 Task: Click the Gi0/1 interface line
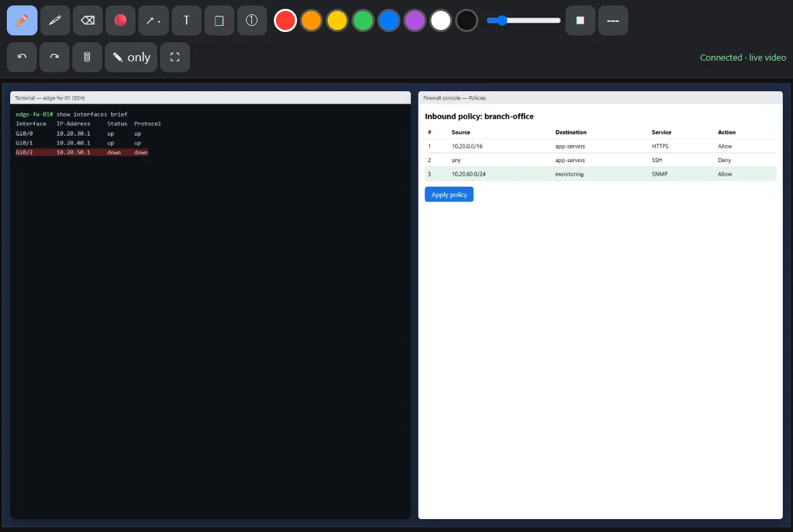point(78,143)
